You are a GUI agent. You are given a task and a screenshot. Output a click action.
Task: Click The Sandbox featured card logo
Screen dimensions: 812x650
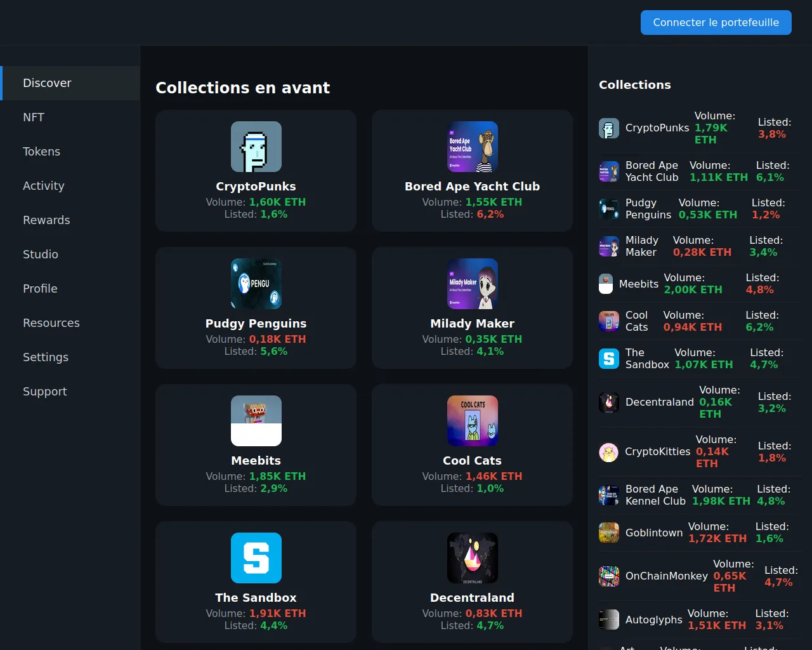coord(256,558)
